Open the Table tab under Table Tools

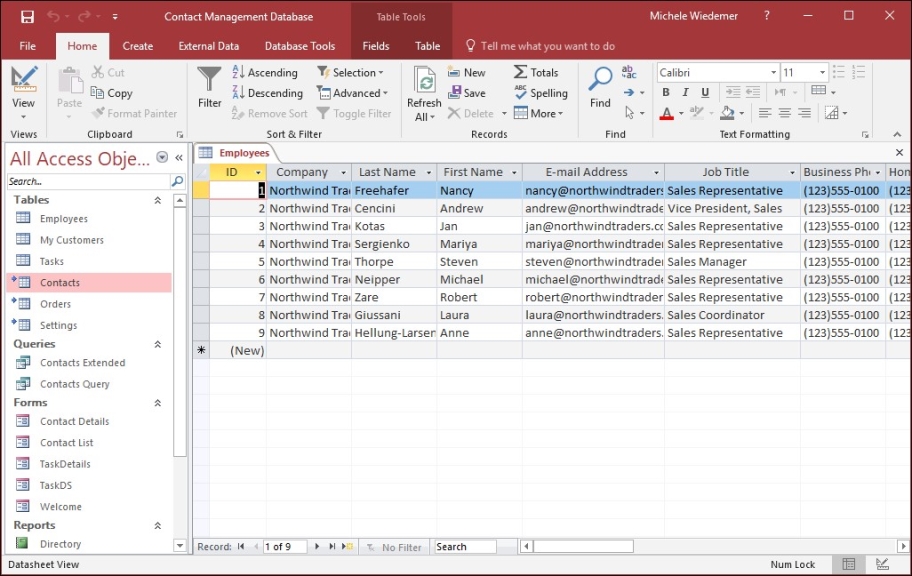[428, 46]
